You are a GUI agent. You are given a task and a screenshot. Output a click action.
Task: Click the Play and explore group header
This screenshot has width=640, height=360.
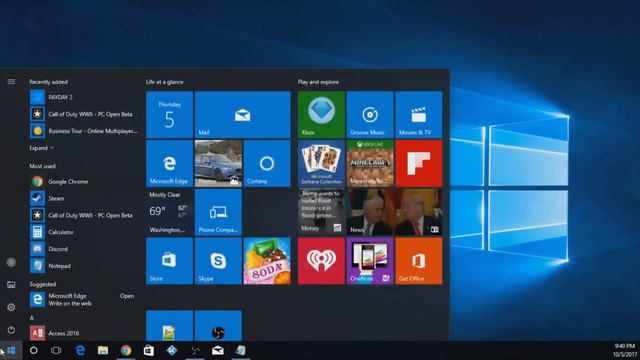pyautogui.click(x=318, y=82)
